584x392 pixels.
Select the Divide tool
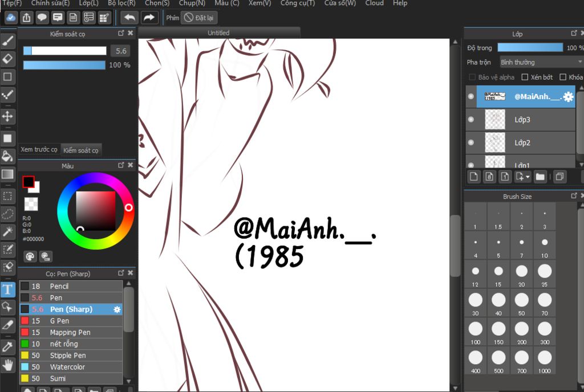pos(8,325)
